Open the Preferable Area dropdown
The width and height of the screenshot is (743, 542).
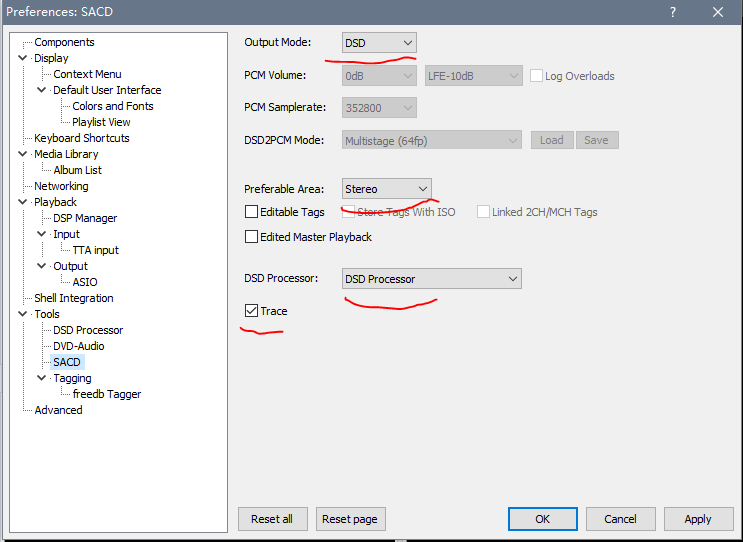tap(386, 189)
